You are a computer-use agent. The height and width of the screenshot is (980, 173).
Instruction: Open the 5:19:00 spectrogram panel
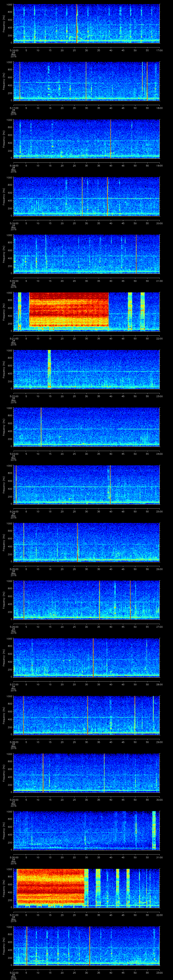click(x=86, y=196)
